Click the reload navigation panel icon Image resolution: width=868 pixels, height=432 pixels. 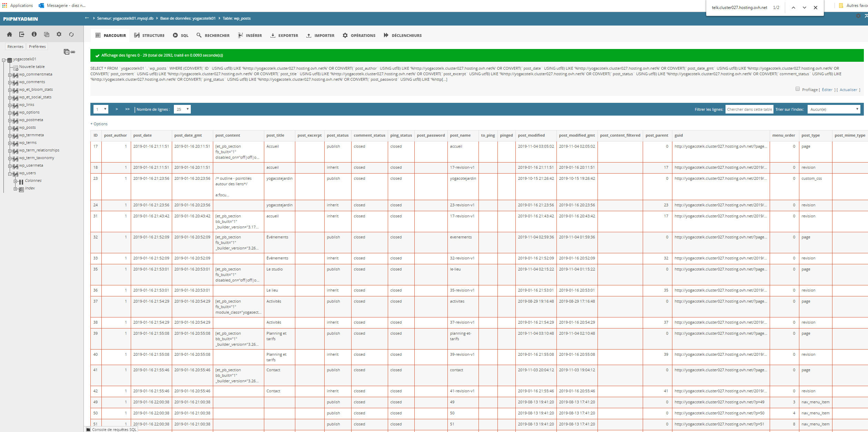[71, 34]
